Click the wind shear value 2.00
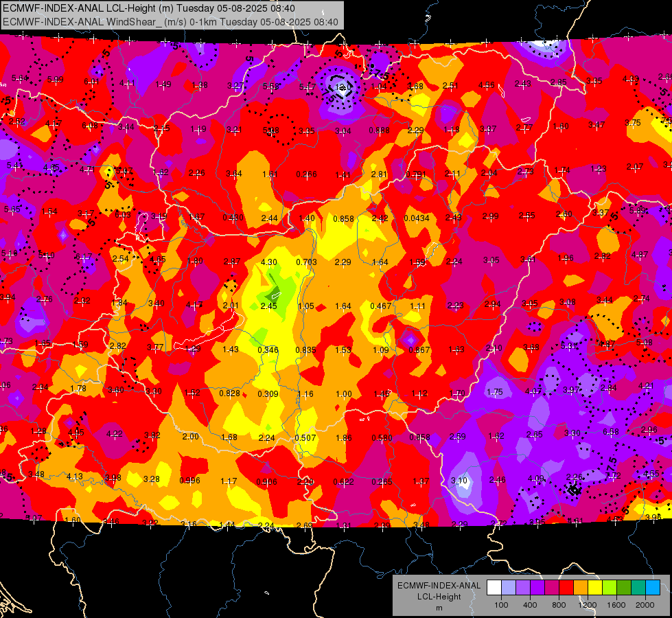Screen dimensions: 672x618 click(x=191, y=436)
